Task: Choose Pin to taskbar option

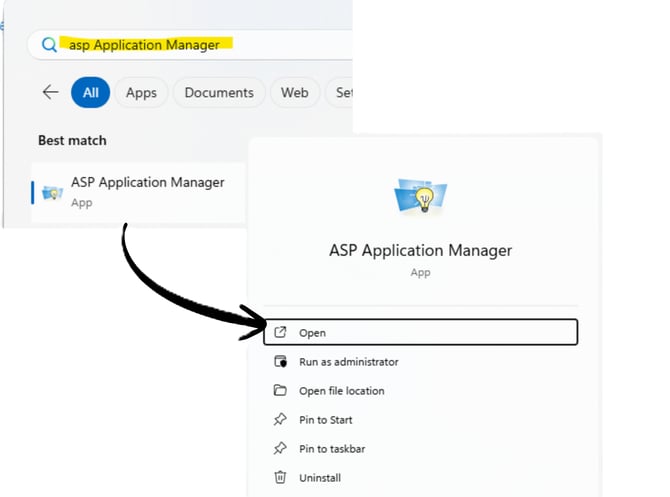Action: (332, 449)
